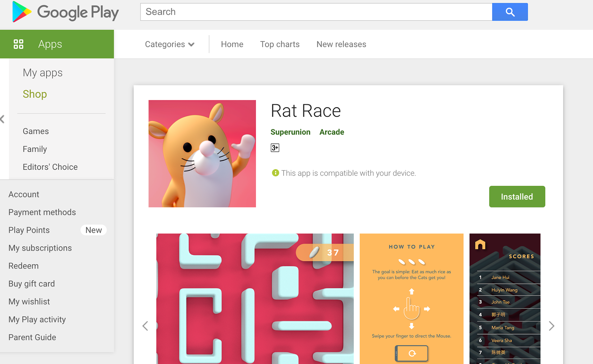The image size is (593, 364).
Task: Open the New releases tab
Action: point(341,44)
